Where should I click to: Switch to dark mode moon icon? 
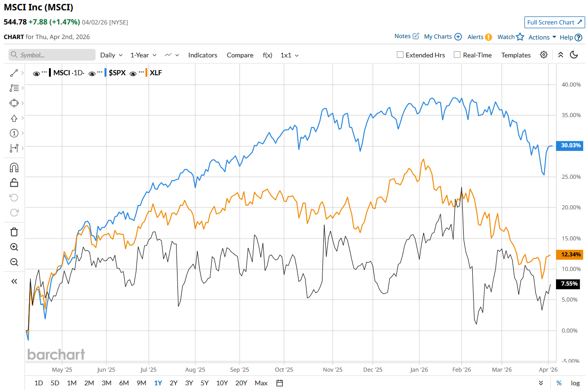574,55
